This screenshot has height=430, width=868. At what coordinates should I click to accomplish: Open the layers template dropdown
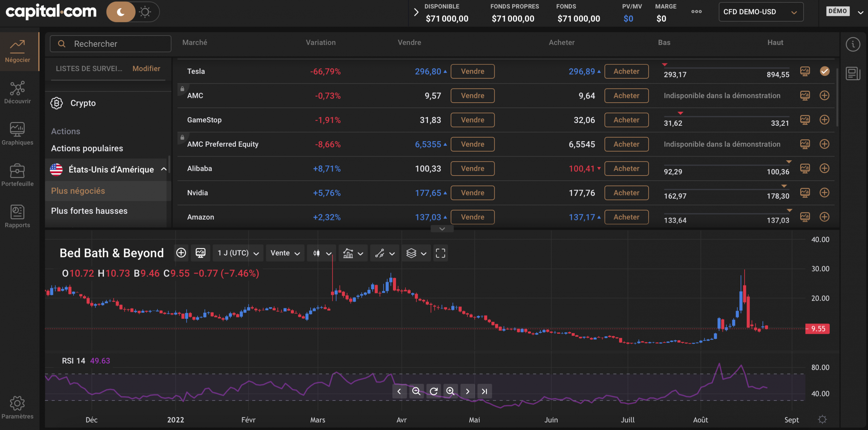coord(416,253)
